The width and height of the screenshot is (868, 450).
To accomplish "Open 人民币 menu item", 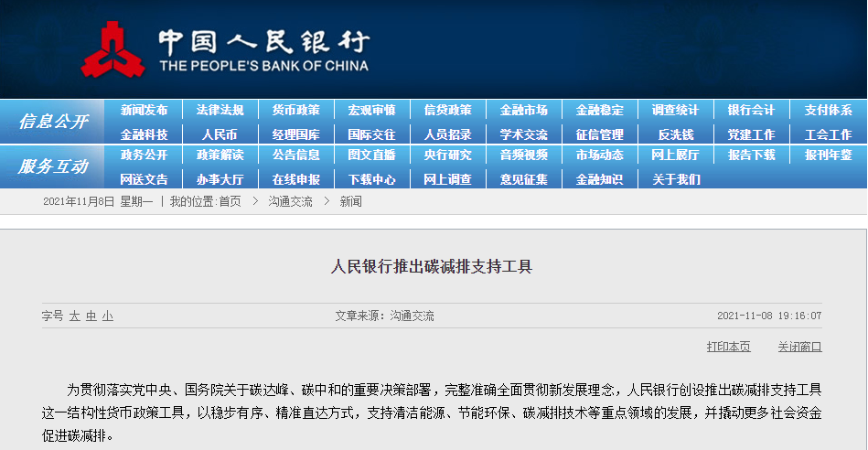I will pos(220,134).
